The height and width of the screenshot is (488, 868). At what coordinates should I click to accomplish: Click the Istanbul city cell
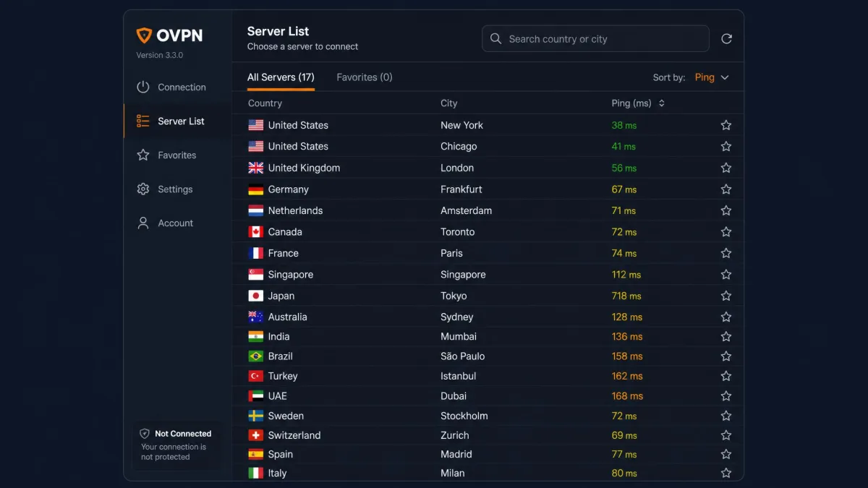coord(459,376)
